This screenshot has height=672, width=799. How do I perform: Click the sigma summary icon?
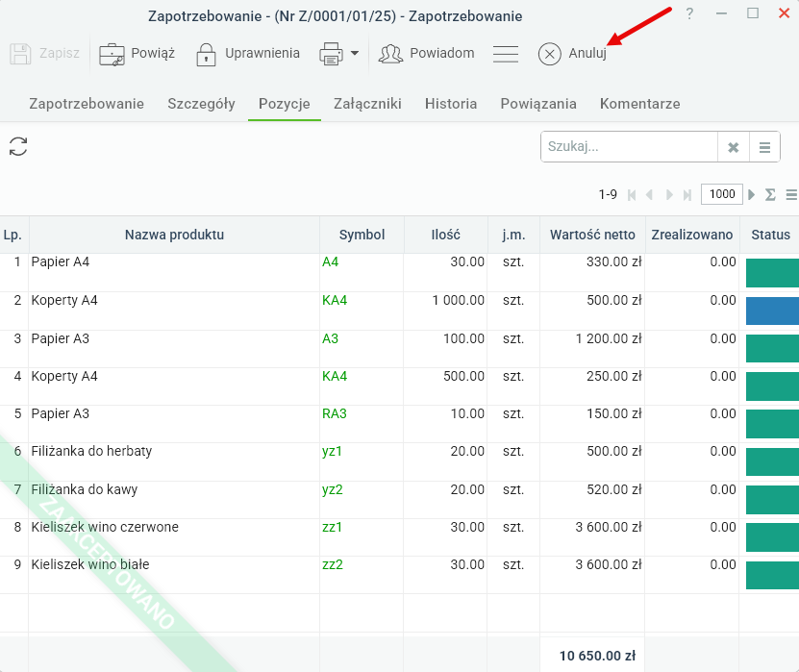click(x=770, y=194)
